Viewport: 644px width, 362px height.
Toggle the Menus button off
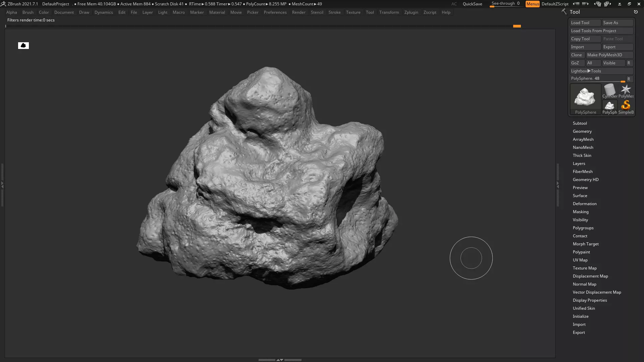[532, 4]
